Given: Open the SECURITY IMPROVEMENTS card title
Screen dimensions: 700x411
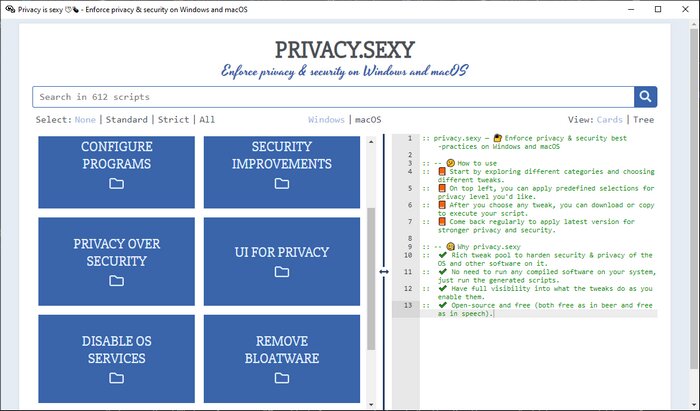Looking at the screenshot, I should 282,155.
